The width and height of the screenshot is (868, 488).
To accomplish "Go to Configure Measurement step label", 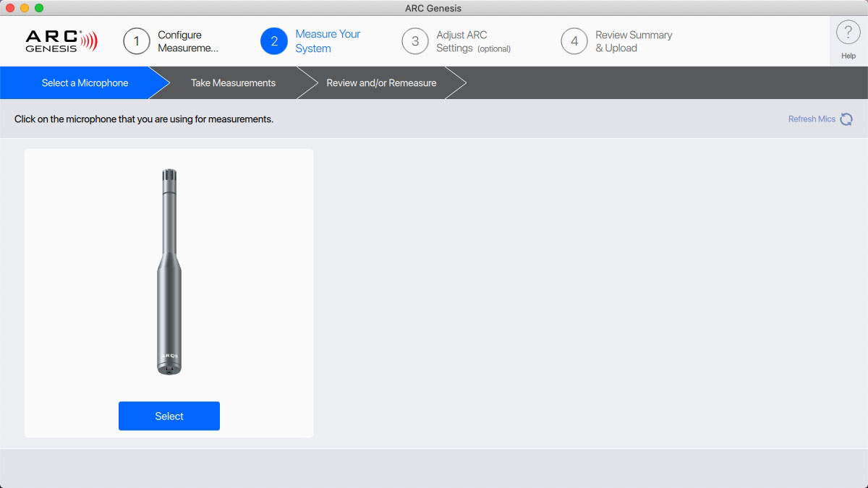I will pos(188,41).
